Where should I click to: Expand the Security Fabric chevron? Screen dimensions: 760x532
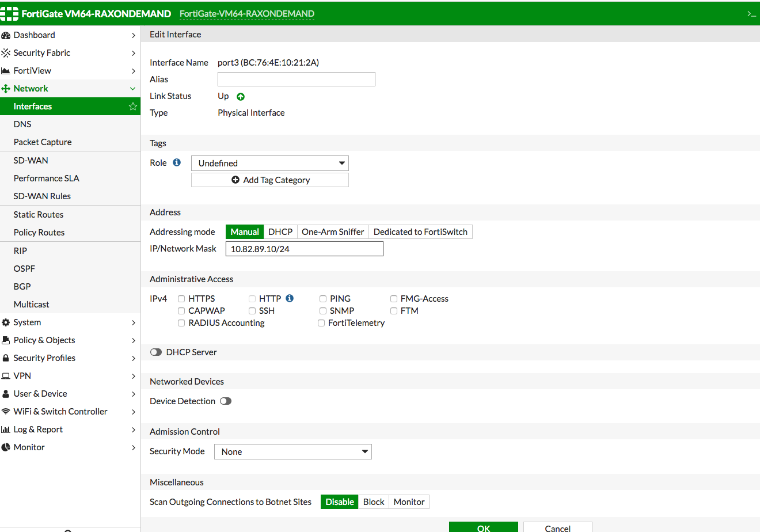(x=134, y=53)
